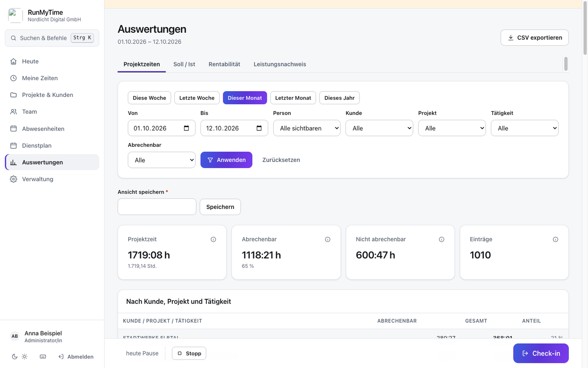Open the Tätigkeit dropdown
588x368 pixels.
click(525, 128)
